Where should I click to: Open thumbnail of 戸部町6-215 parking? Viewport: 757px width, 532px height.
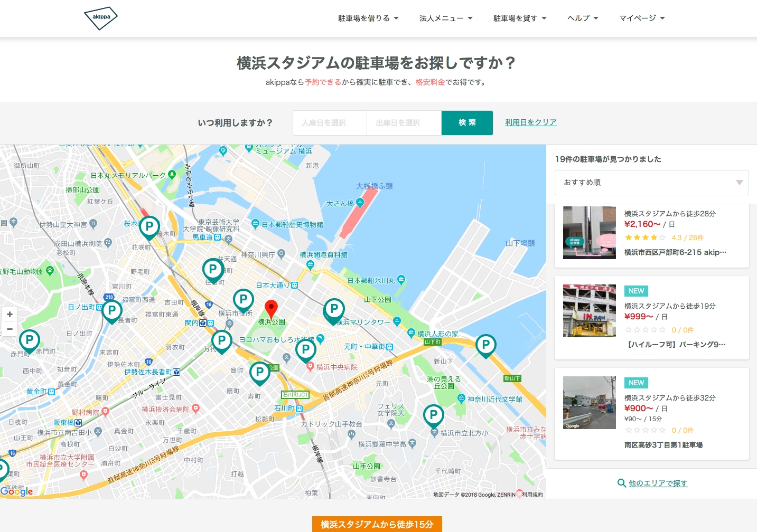(590, 232)
